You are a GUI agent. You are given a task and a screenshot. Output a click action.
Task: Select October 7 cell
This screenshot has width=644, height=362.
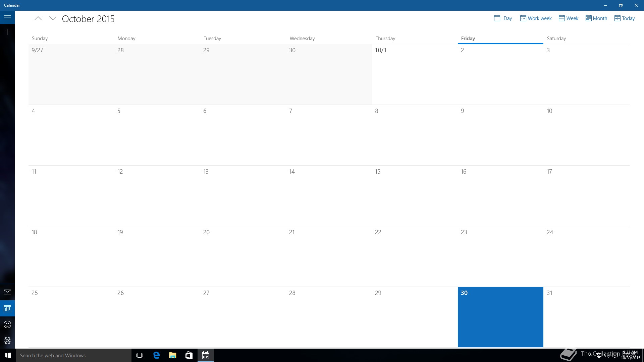pos(329,135)
